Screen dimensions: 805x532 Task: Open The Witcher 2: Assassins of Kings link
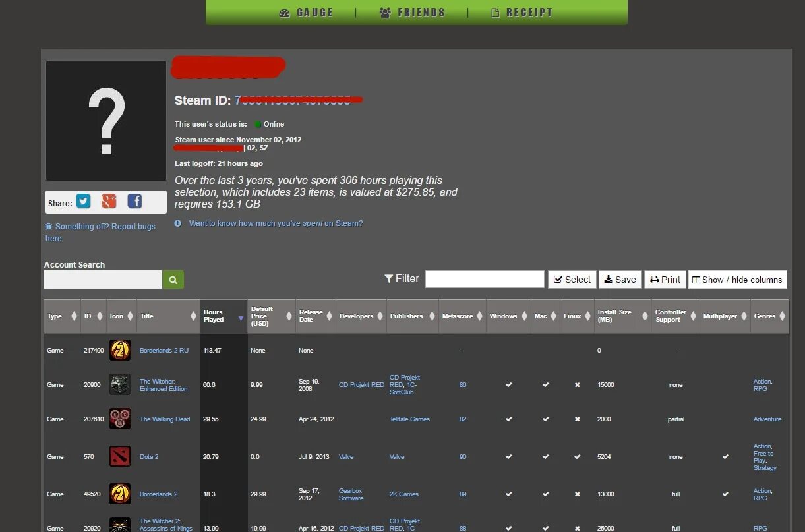tap(166, 525)
